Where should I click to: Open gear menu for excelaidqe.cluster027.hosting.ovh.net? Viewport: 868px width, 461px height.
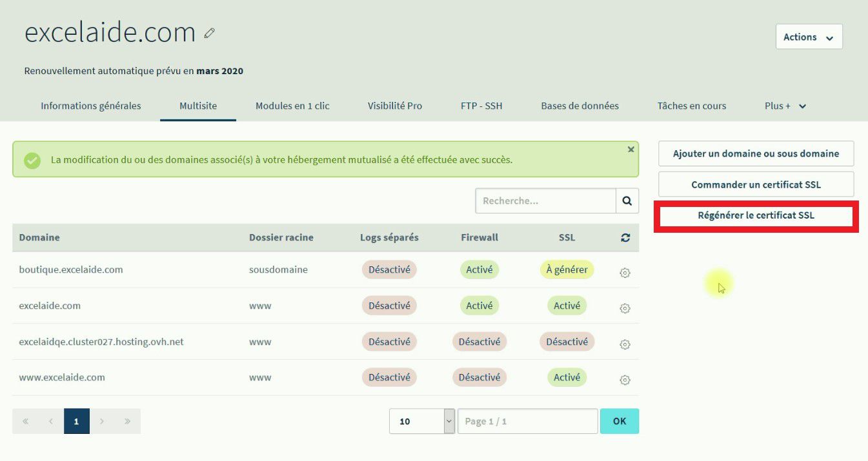click(x=625, y=345)
